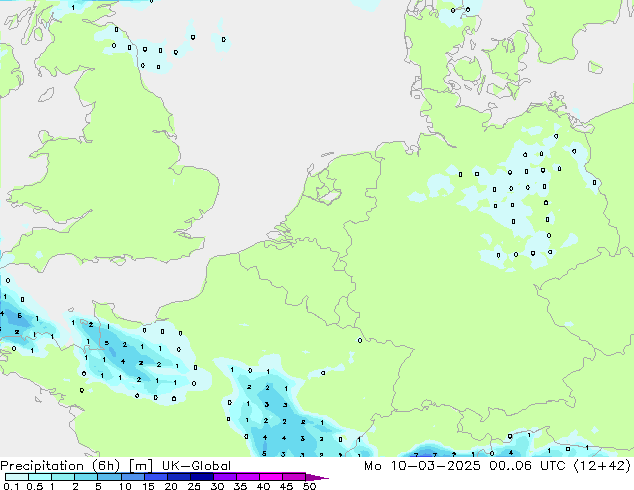Click the 15–20 blue legend swatch
634x490 pixels.
156,477
